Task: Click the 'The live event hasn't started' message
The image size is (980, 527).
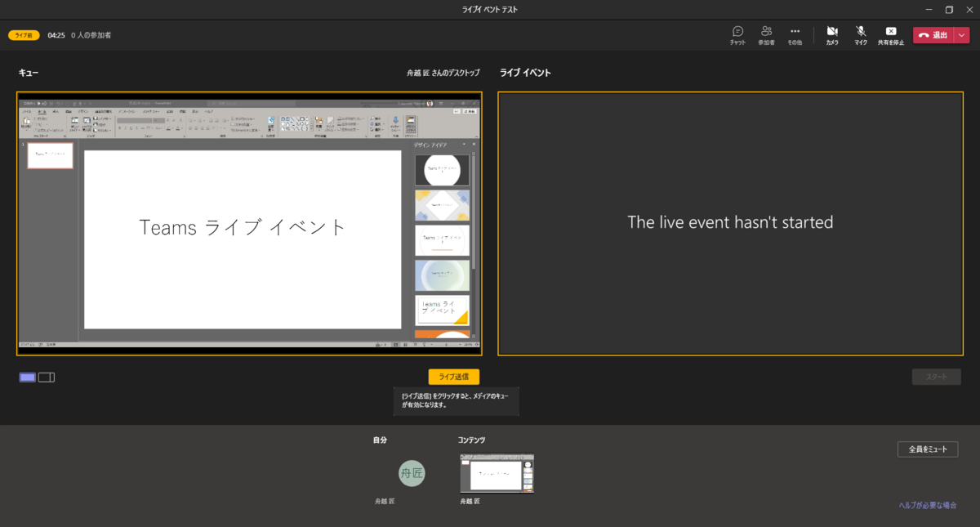Action: 730,222
